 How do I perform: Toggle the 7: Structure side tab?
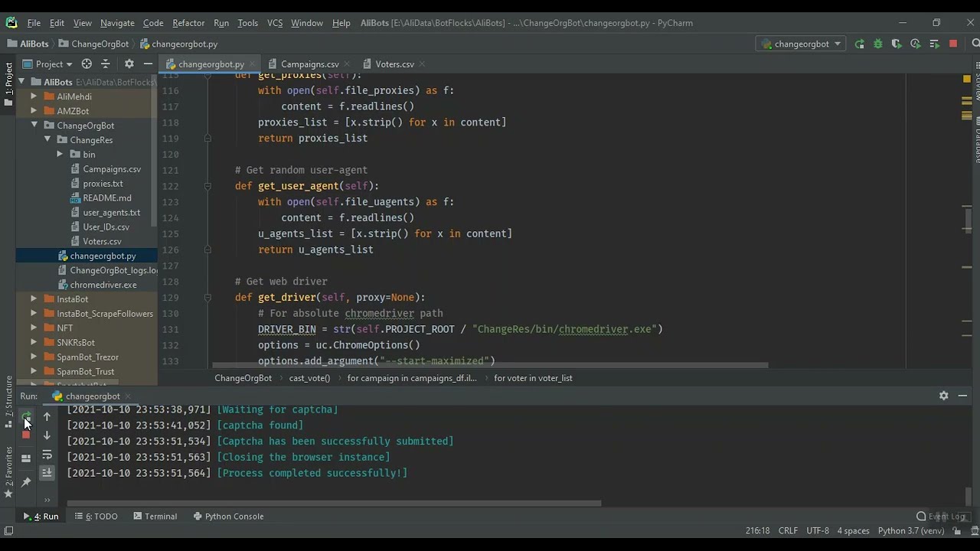[8, 403]
